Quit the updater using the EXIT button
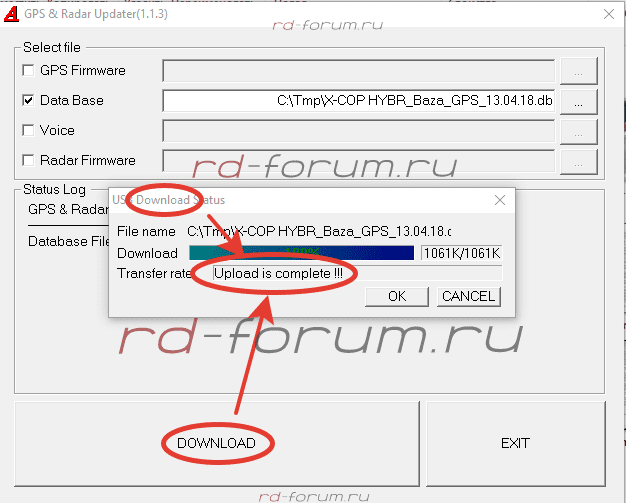626x503 pixels. point(515,443)
